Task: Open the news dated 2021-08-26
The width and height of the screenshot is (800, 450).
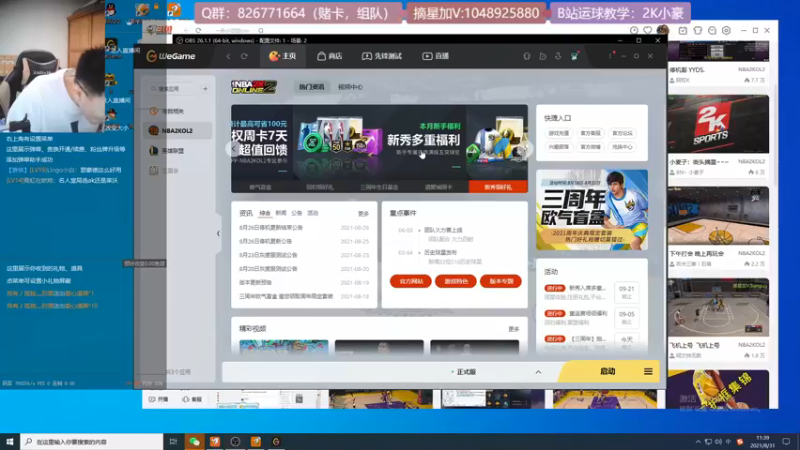Action: (x=304, y=228)
